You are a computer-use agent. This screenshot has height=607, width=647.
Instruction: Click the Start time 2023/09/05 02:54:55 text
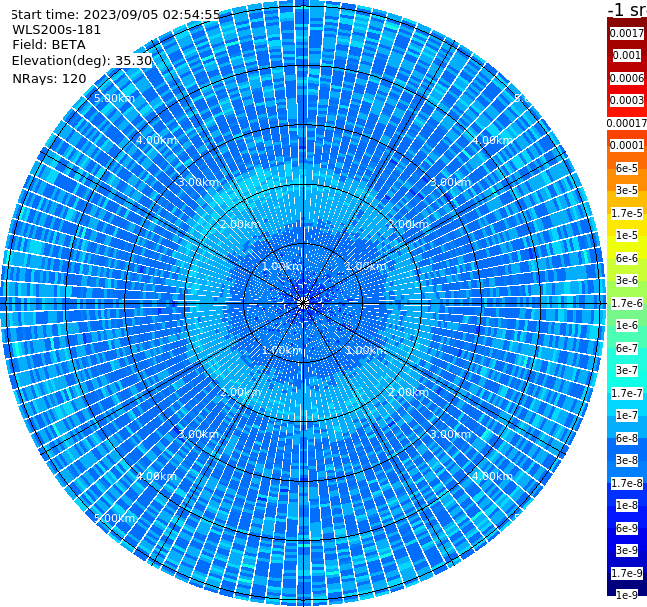click(116, 14)
